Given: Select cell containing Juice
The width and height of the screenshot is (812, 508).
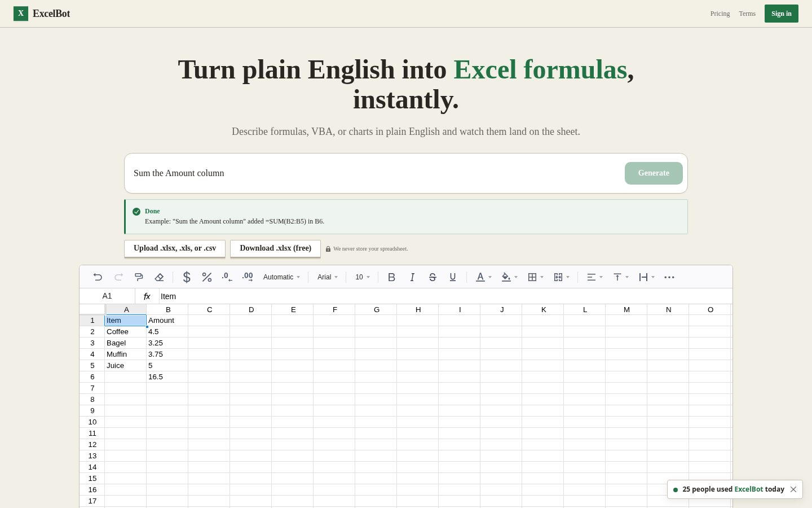Looking at the screenshot, I should [x=126, y=365].
